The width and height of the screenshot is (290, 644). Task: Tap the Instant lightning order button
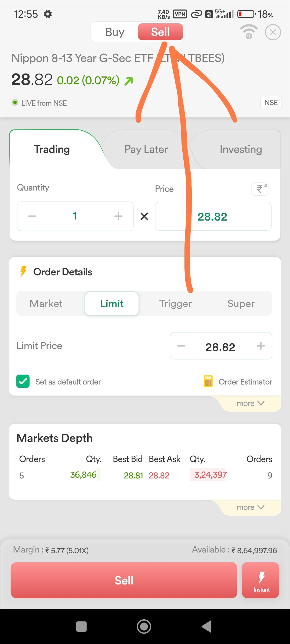click(260, 580)
